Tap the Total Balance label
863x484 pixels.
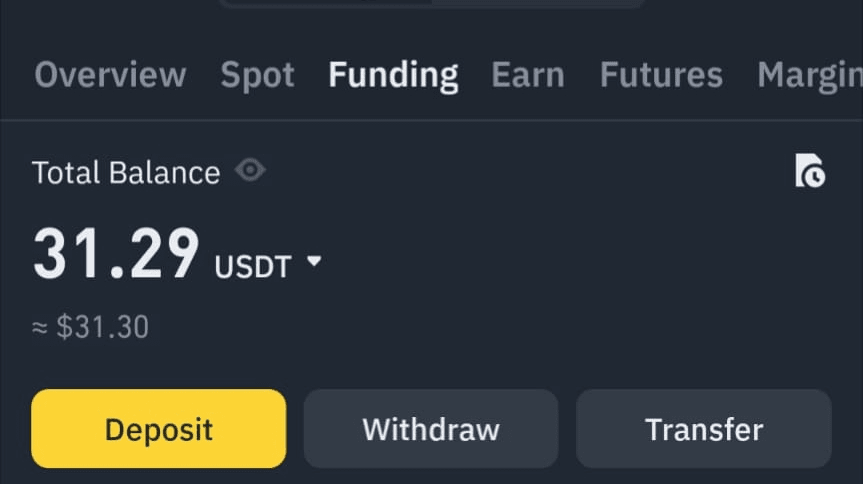tap(126, 172)
